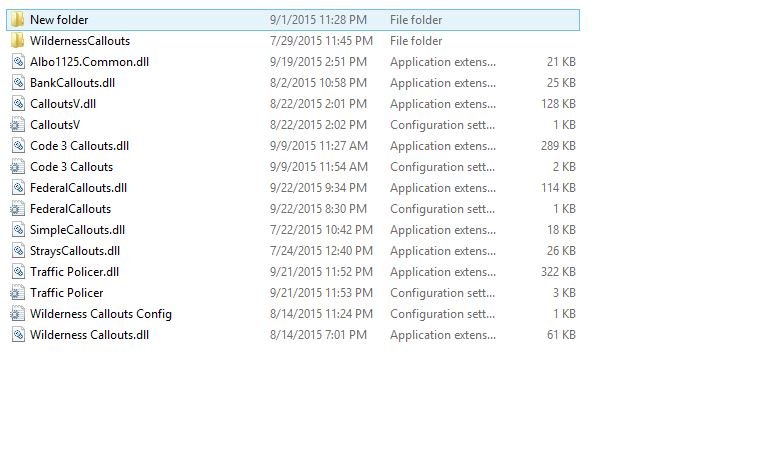Click the Albo1125.Common.dll file icon
Viewport: 768px width, 464px height.
point(18,62)
